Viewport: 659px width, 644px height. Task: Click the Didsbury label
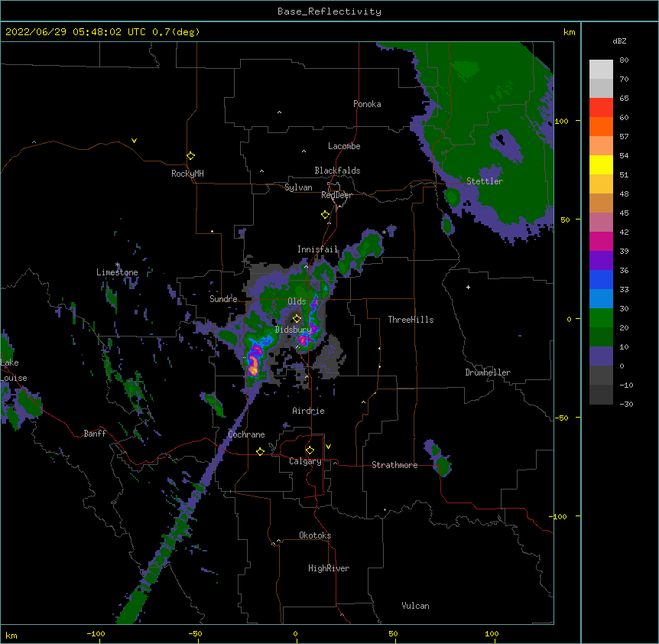pyautogui.click(x=293, y=330)
